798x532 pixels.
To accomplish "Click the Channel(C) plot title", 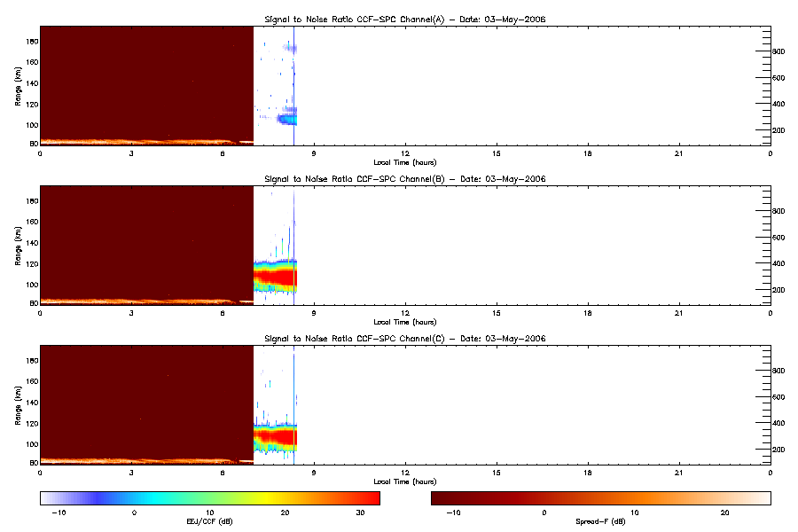I will click(404, 339).
